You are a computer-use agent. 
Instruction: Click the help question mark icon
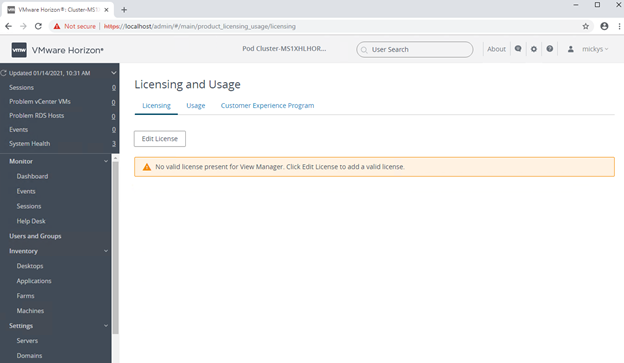550,49
